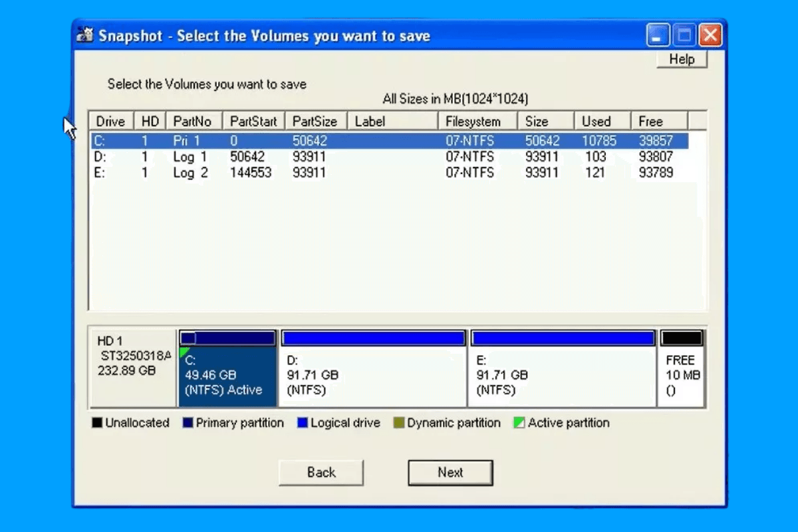Screen dimensions: 798x532
Task: Click Free value 93789
Action: click(x=656, y=173)
